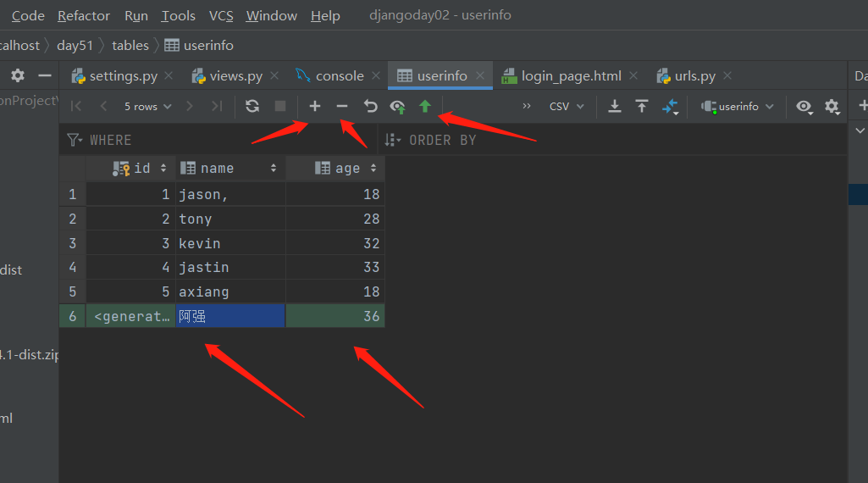Reload the table data
The image size is (868, 483).
click(252, 106)
